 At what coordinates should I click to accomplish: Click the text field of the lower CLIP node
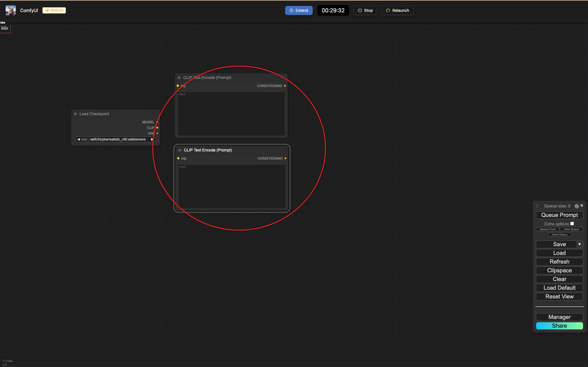click(232, 186)
